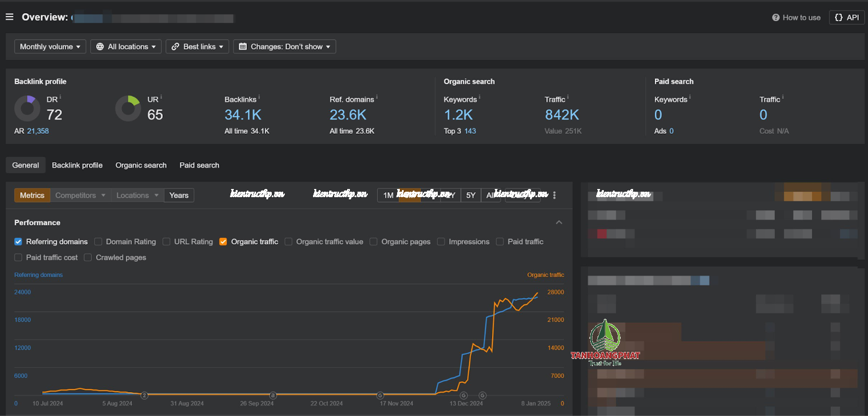This screenshot has width=868, height=416.
Task: Enable the Paid traffic cost checkbox
Action: click(x=18, y=257)
